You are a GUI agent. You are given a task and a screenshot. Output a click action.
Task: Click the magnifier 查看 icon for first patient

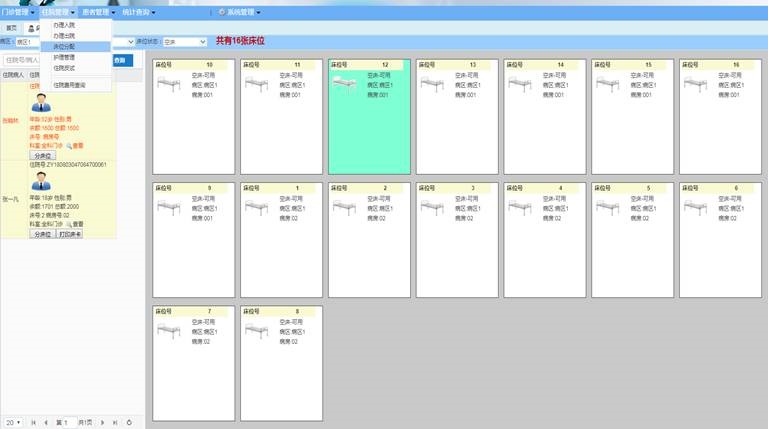pos(69,146)
